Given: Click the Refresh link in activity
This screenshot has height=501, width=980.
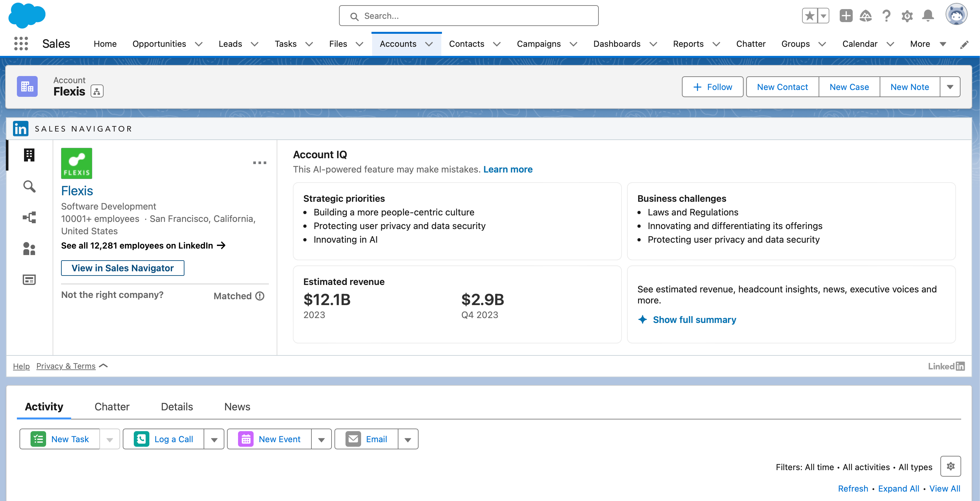Looking at the screenshot, I should (853, 488).
